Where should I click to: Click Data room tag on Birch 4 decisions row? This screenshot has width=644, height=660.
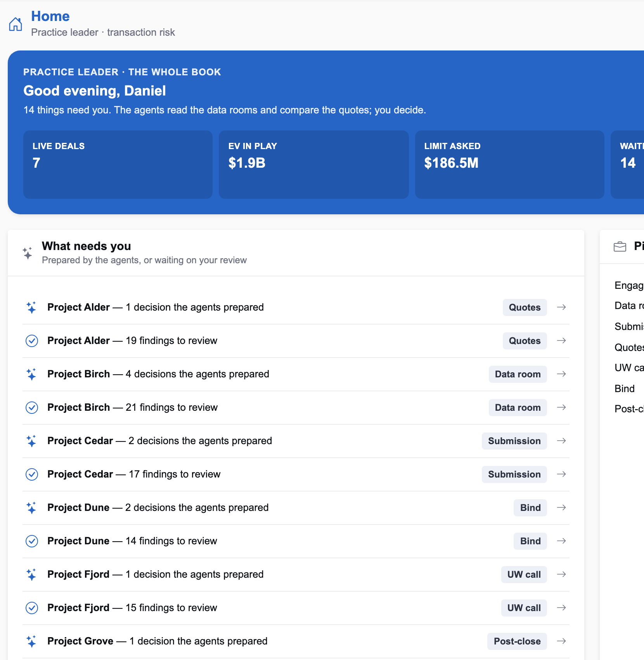518,374
